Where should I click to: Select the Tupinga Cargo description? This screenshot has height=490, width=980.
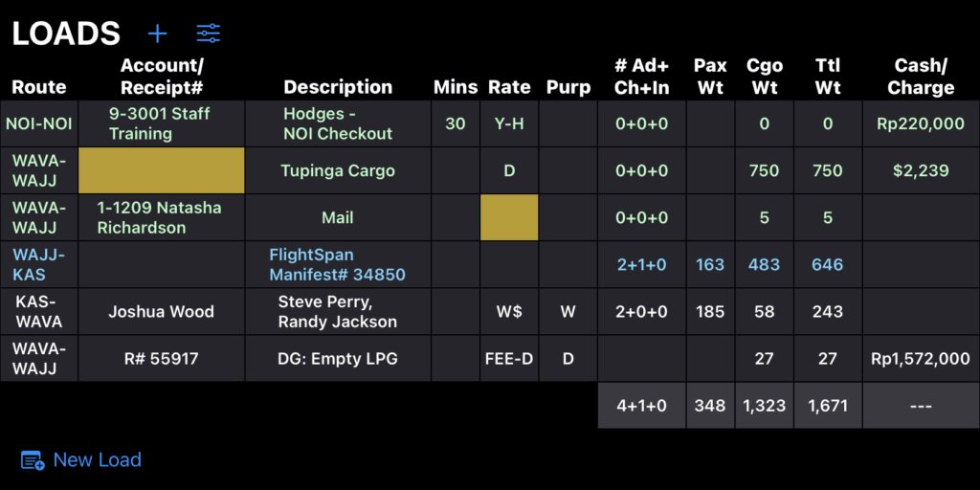click(x=337, y=170)
